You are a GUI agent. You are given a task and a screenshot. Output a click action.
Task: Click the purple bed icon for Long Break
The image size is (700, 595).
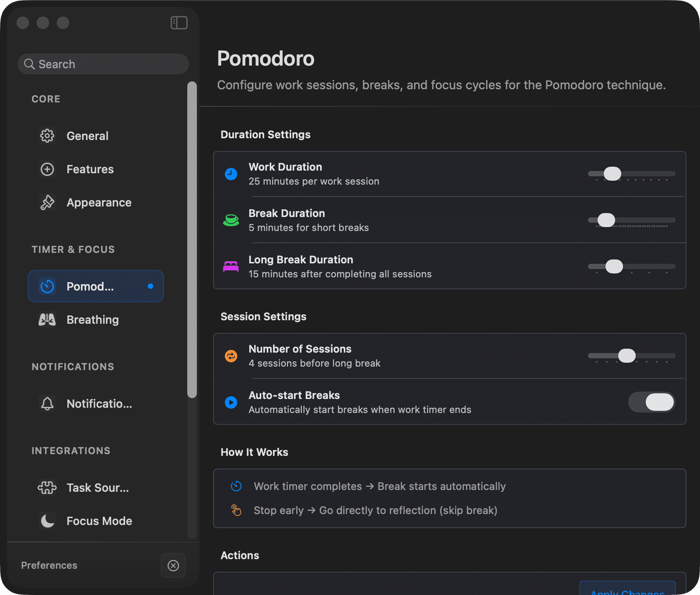[231, 266]
